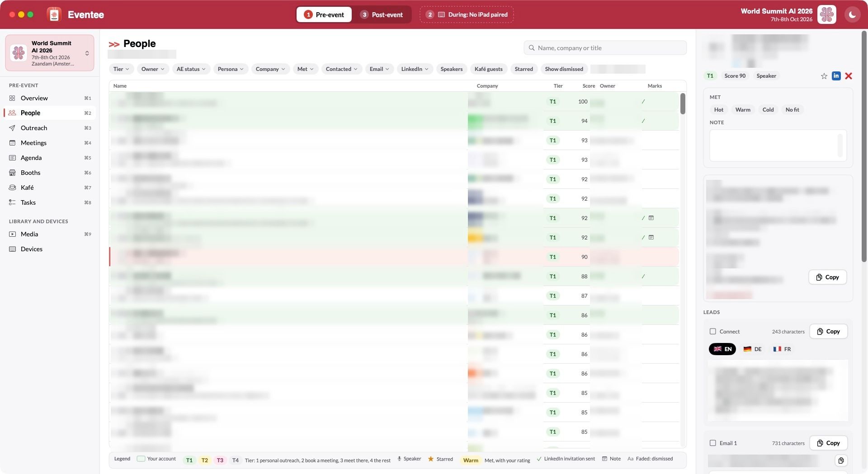This screenshot has width=868, height=474.
Task: Copy the Connect message
Action: coord(828,331)
